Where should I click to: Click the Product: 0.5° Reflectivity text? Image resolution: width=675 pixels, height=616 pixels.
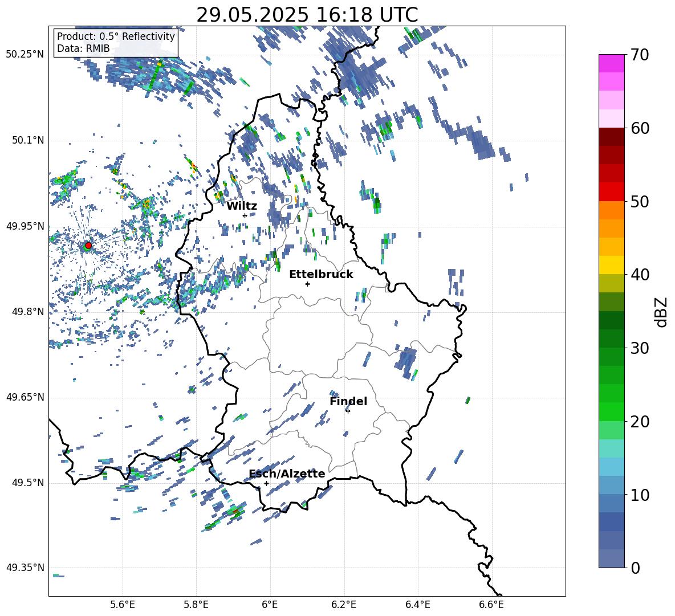[116, 36]
